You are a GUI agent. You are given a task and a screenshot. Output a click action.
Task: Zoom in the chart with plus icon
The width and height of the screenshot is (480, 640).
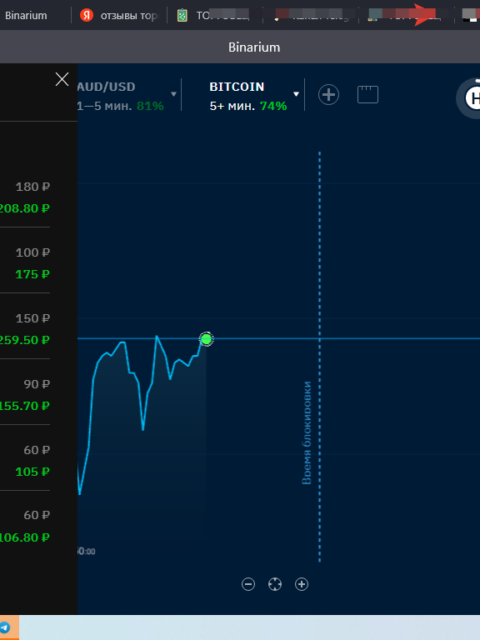click(x=302, y=584)
